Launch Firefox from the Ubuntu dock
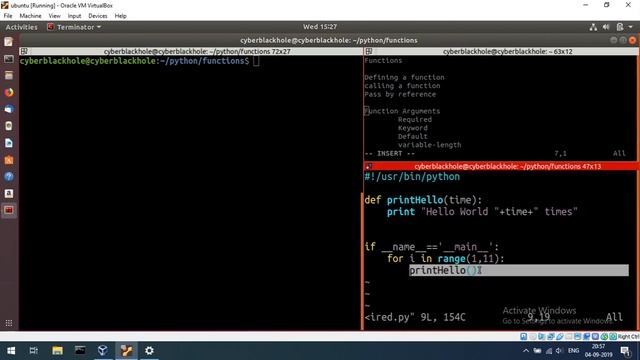 [x=9, y=93]
